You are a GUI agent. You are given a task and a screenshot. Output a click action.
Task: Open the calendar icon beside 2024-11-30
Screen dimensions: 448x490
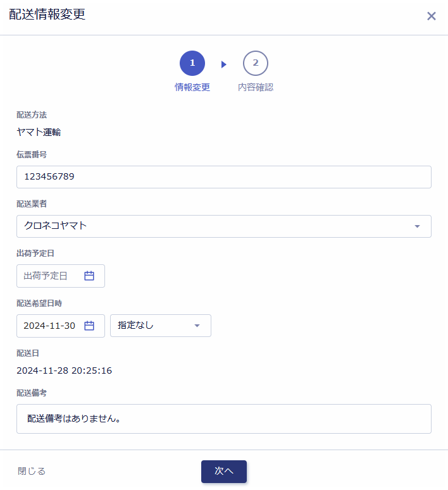pos(89,326)
